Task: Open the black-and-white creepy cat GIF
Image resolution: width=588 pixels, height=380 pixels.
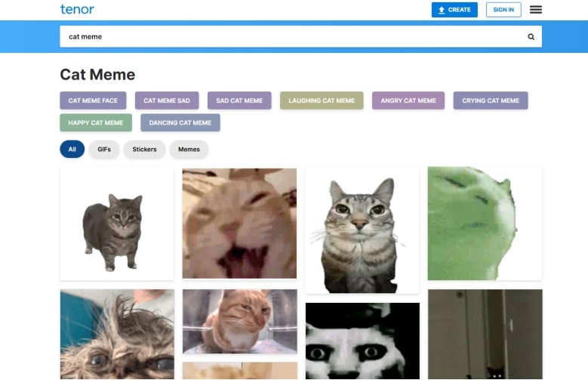Action: pos(362,341)
